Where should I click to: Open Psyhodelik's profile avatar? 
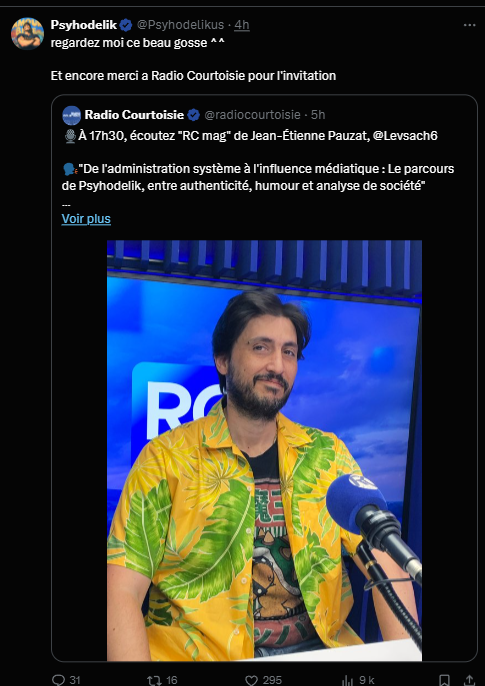click(27, 34)
